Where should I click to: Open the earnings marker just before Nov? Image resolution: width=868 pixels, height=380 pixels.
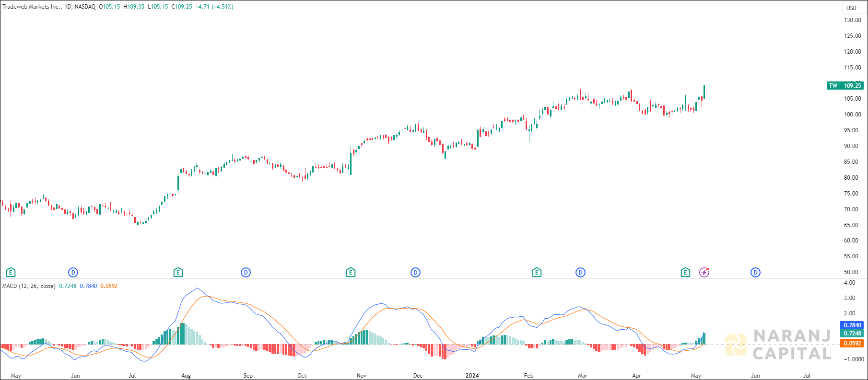click(351, 273)
